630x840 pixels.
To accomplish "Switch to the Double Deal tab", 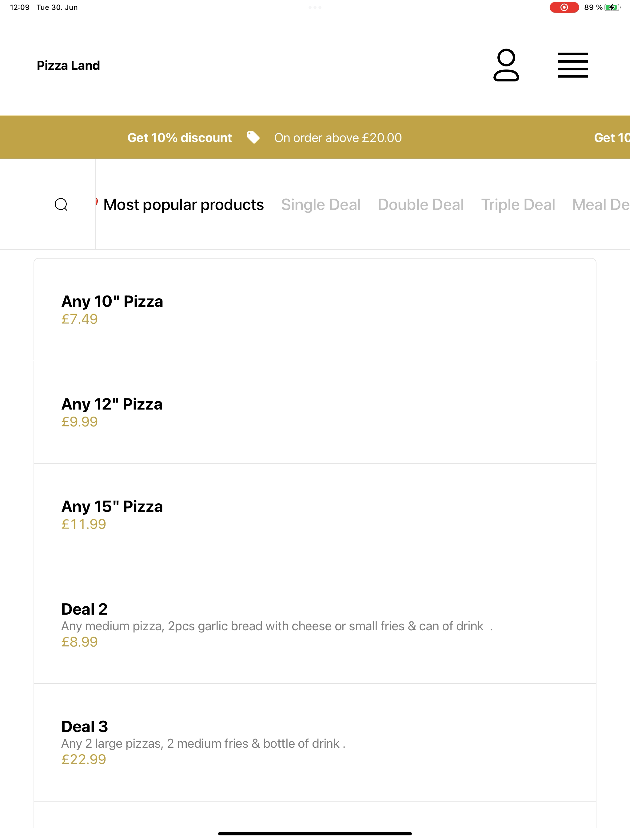I will coord(421,205).
